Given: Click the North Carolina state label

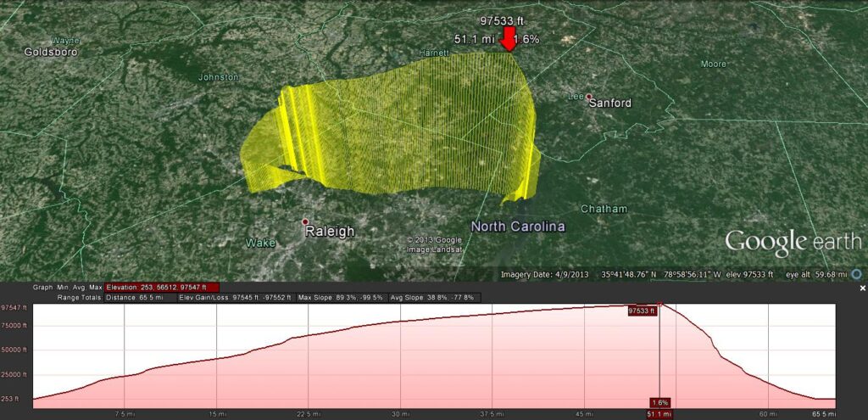Looking at the screenshot, I should click(x=518, y=227).
